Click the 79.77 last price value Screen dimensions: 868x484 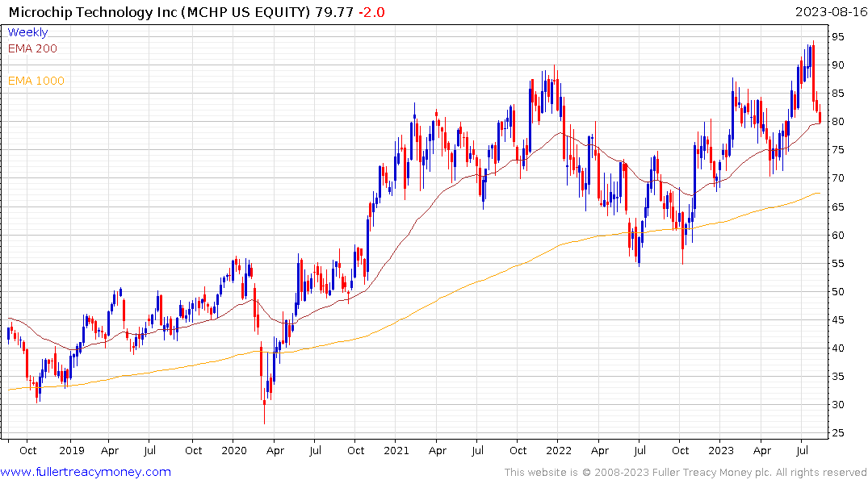[x=334, y=12]
